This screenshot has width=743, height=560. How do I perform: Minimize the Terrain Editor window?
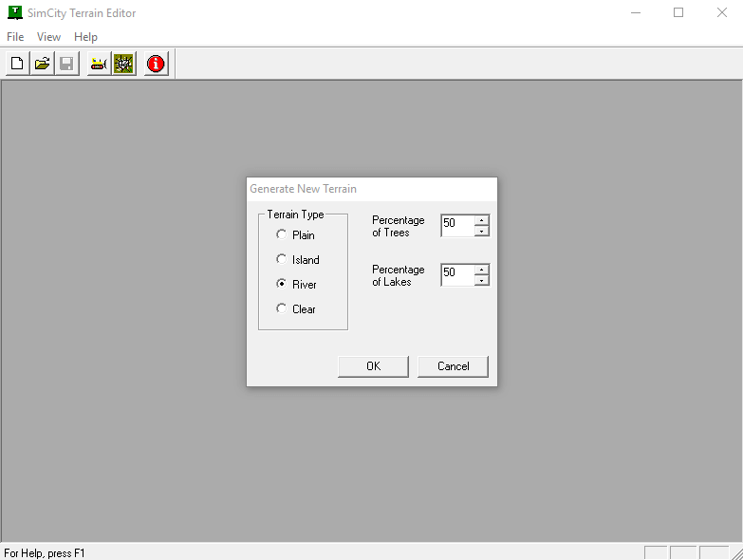pos(636,12)
